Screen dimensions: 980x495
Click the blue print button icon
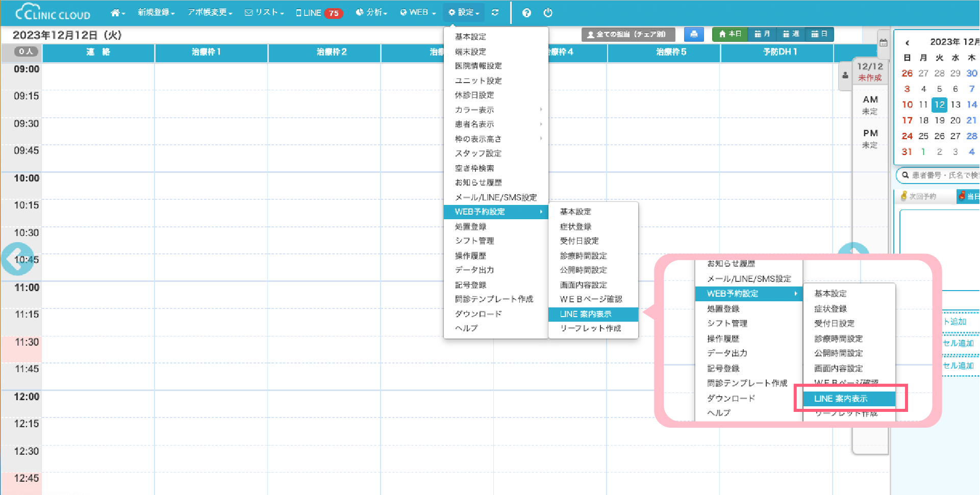coord(694,34)
